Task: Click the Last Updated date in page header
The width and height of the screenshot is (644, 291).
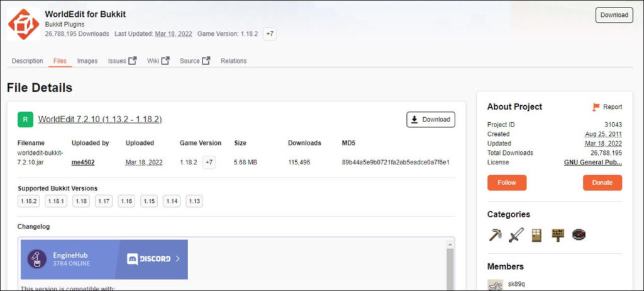Action: [174, 34]
